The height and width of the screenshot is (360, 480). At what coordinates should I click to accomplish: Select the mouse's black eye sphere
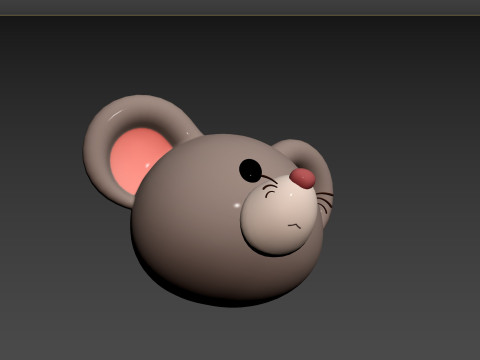click(x=250, y=171)
